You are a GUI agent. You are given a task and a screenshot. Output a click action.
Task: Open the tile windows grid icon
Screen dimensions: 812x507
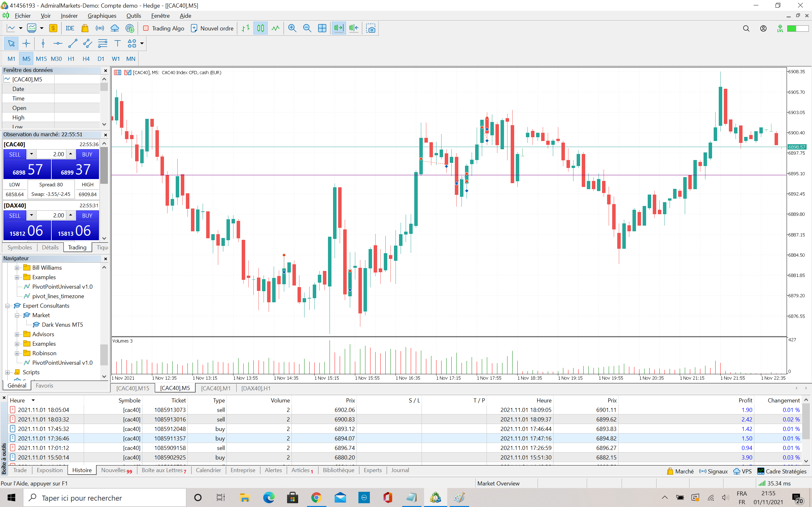pos(322,29)
